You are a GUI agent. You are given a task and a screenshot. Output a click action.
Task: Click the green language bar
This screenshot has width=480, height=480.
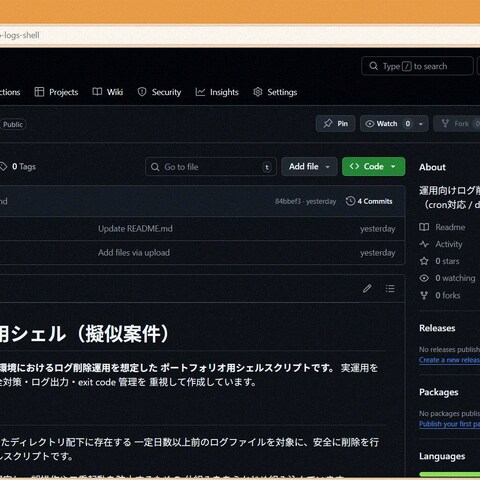[x=450, y=474]
